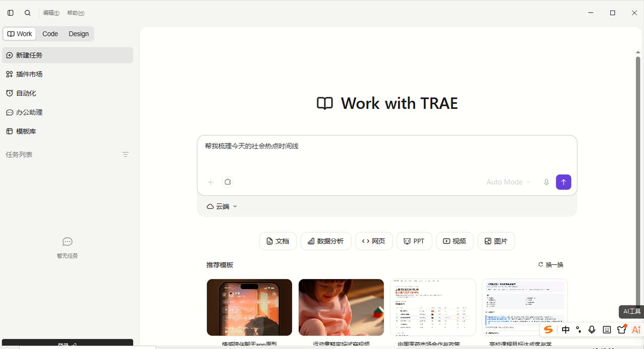Toggle the IME punctuation mode icon
The height and width of the screenshot is (349, 644).
click(x=578, y=330)
